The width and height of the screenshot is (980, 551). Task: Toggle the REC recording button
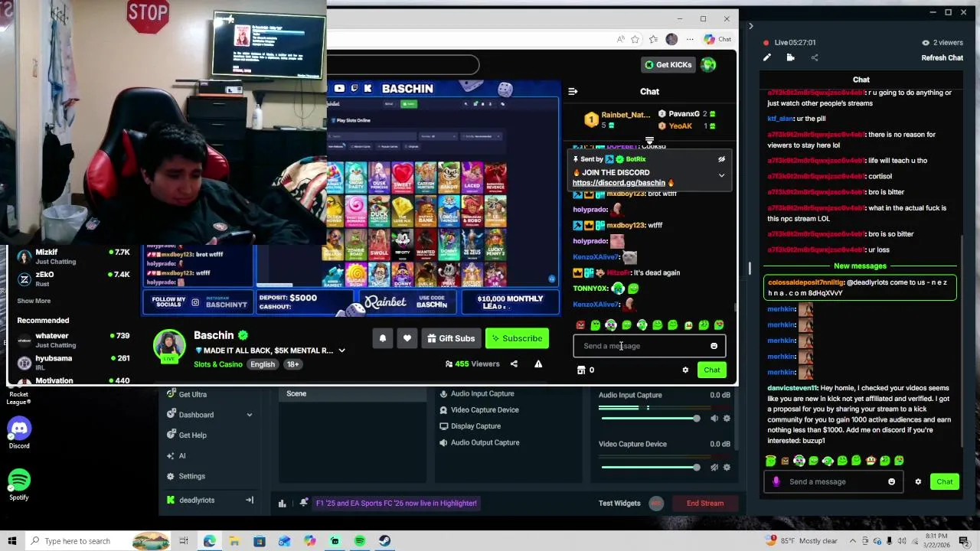pos(656,504)
